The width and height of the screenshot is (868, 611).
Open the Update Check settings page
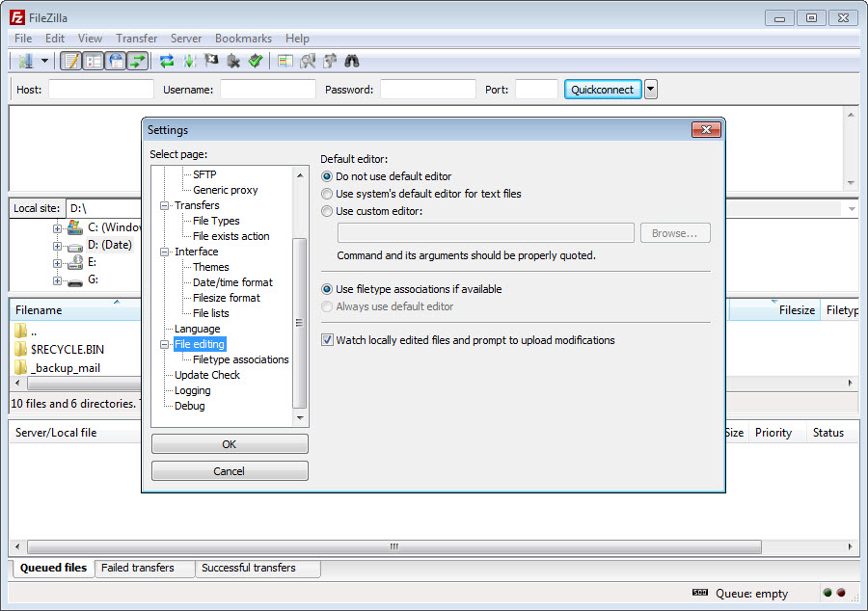tap(207, 375)
